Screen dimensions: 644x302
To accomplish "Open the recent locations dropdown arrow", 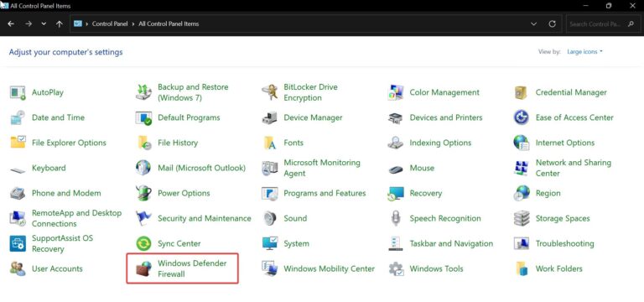I will (x=44, y=23).
